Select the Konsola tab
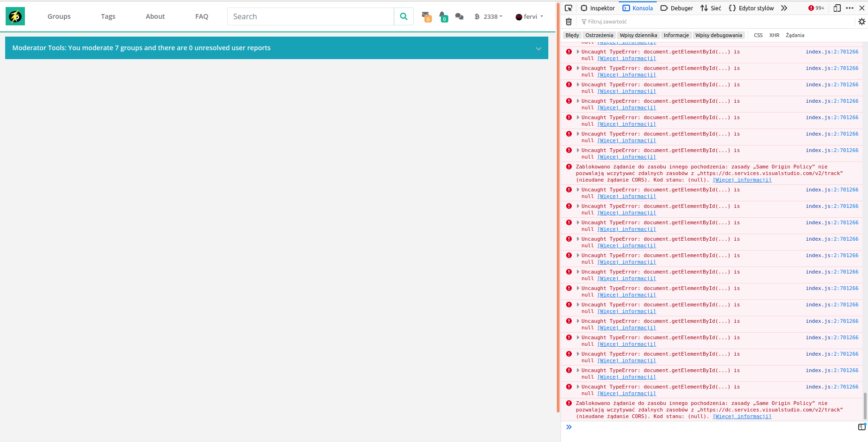This screenshot has width=868, height=442. click(x=638, y=8)
